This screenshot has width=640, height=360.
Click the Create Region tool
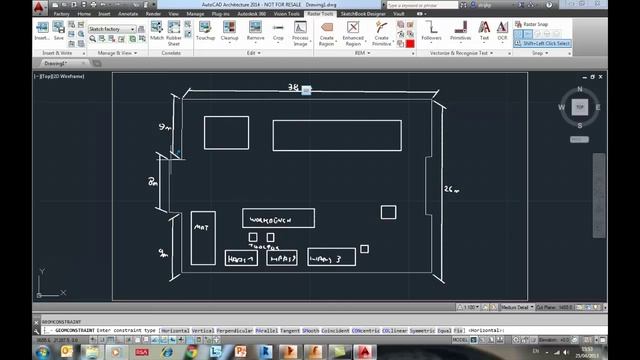327,33
